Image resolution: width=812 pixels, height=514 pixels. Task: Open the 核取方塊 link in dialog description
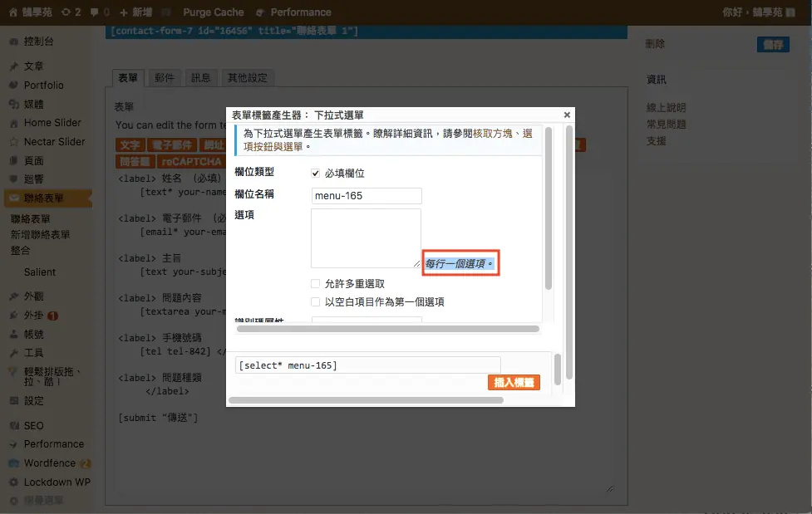point(493,134)
